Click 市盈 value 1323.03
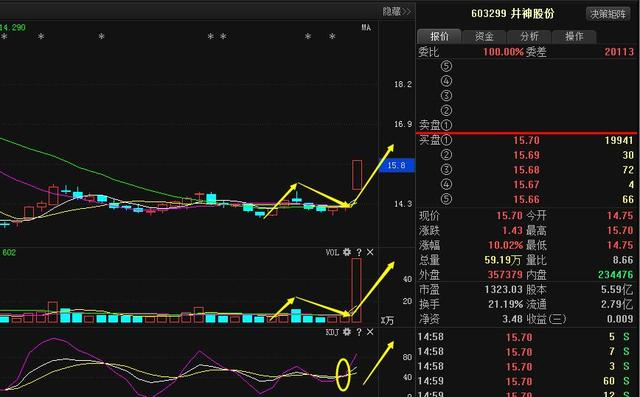 503,289
